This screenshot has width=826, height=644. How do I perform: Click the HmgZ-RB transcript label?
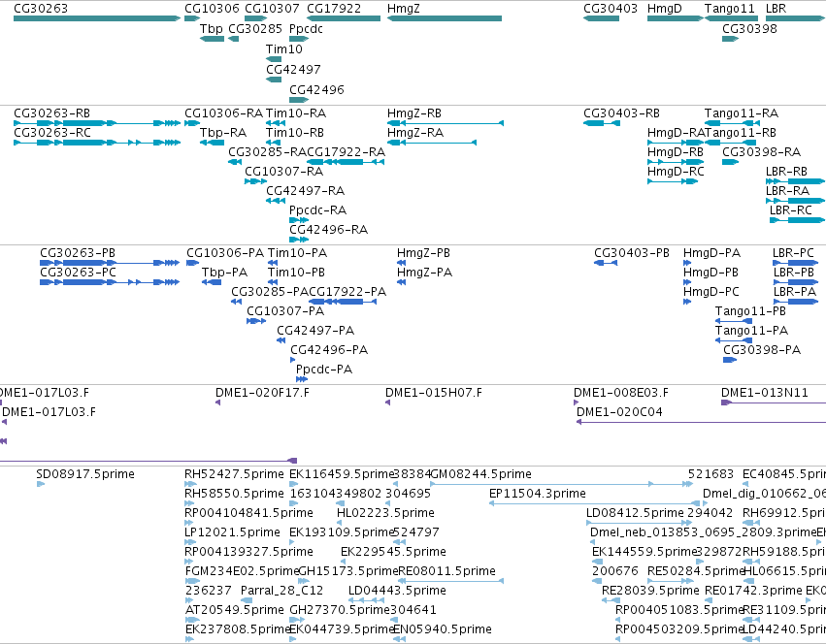[414, 113]
